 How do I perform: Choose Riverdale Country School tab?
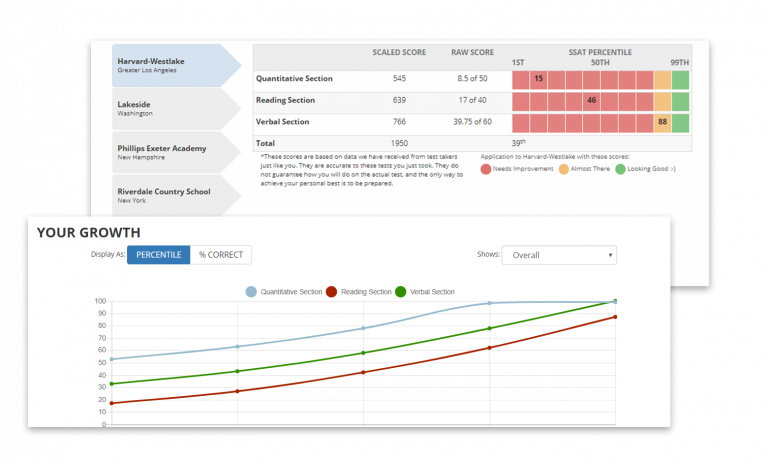point(170,195)
